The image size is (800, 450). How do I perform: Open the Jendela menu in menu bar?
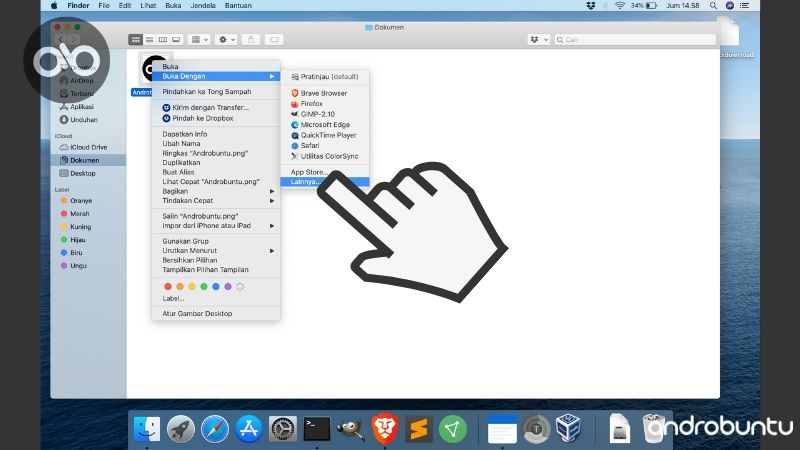tap(203, 6)
